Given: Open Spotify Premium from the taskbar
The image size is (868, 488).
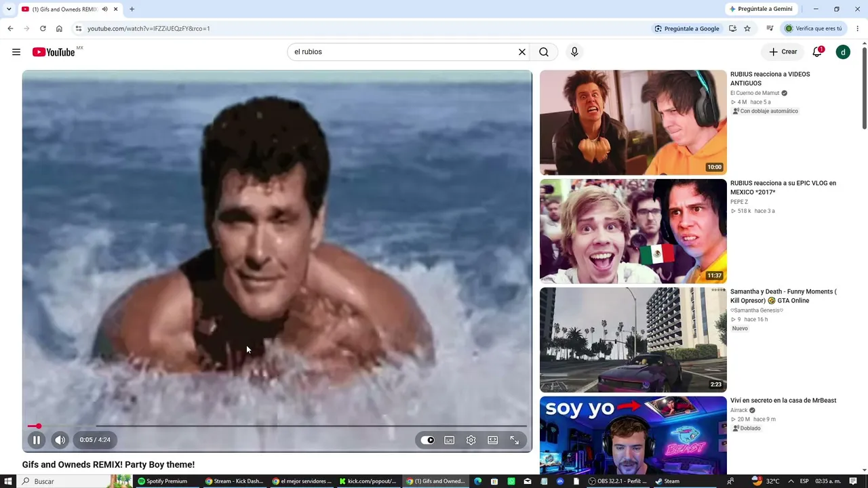Looking at the screenshot, I should 163,481.
